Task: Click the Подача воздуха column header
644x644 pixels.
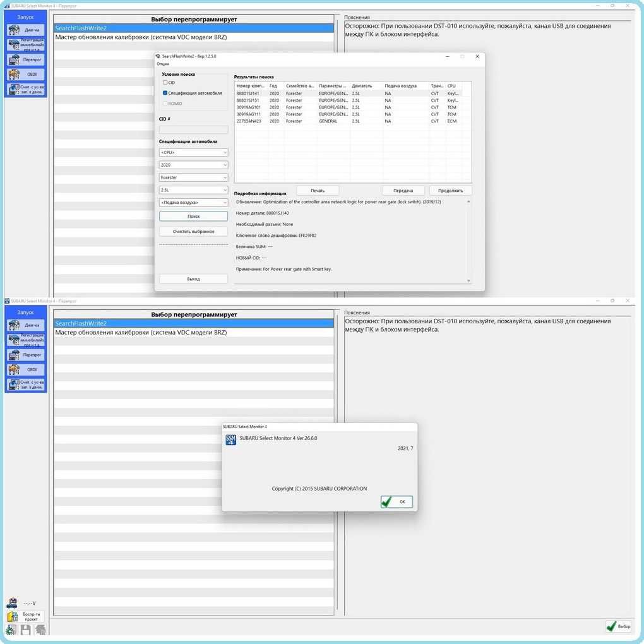Action: tap(406, 86)
